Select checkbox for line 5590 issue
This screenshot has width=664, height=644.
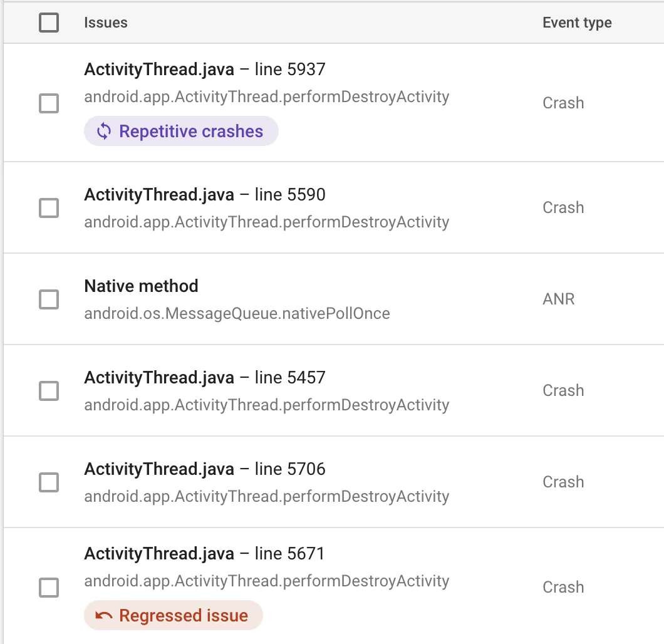(49, 208)
